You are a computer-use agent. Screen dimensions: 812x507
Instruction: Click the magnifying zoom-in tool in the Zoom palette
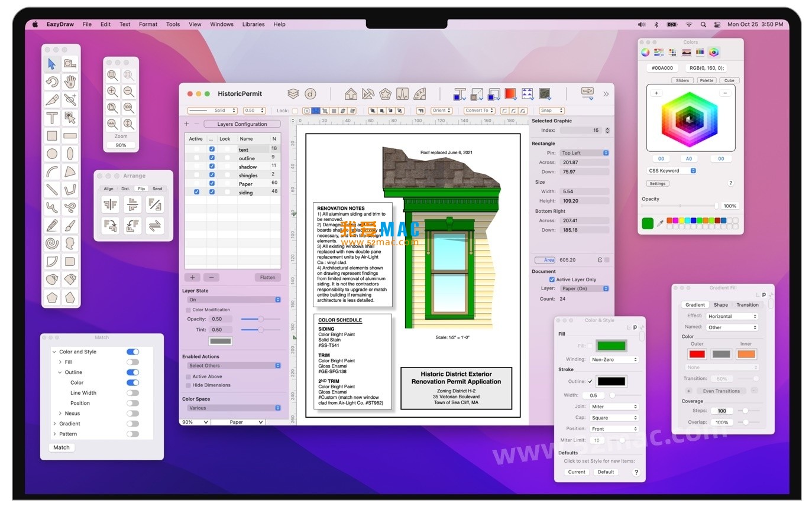(112, 92)
